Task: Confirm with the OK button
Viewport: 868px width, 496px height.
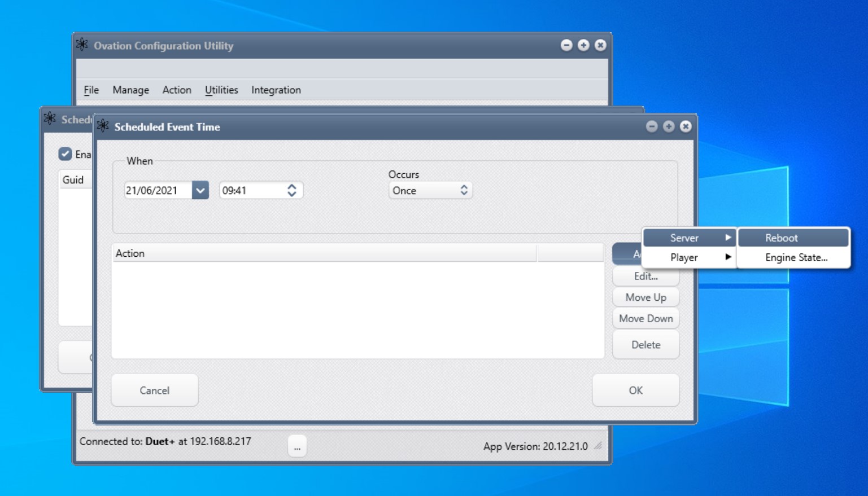Action: click(635, 390)
